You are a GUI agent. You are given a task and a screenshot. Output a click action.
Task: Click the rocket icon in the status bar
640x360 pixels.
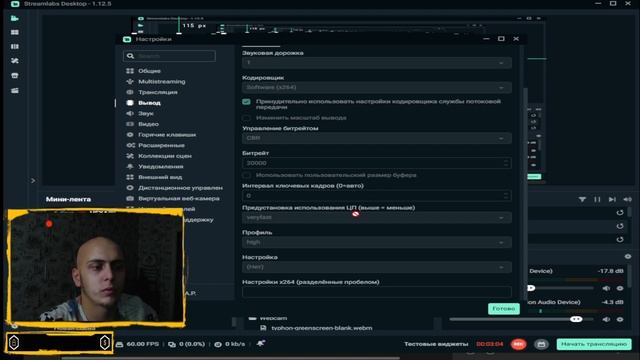[x=261, y=344]
